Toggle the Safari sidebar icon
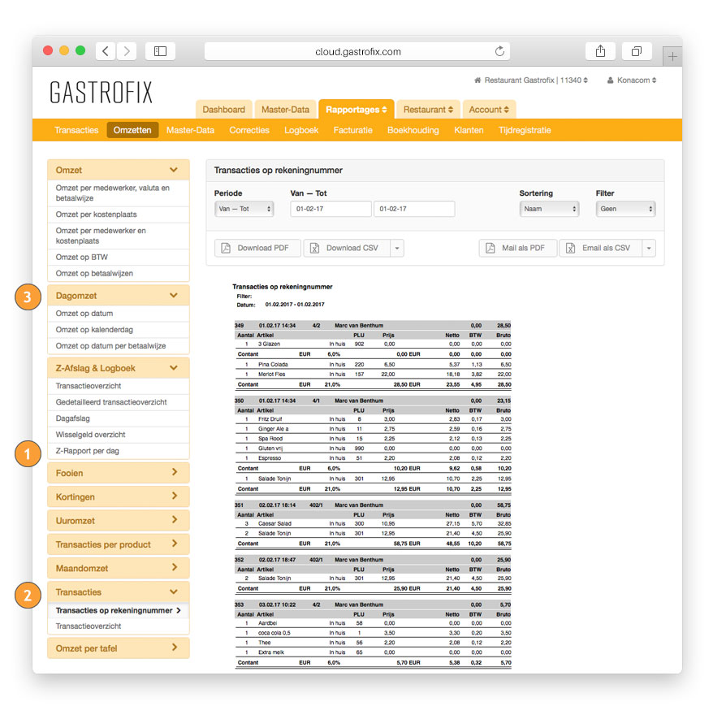The height and width of the screenshot is (728, 713). (160, 51)
